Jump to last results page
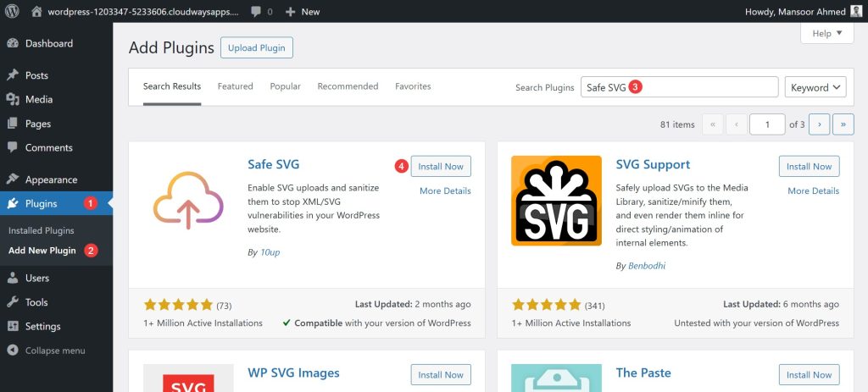 pos(843,124)
